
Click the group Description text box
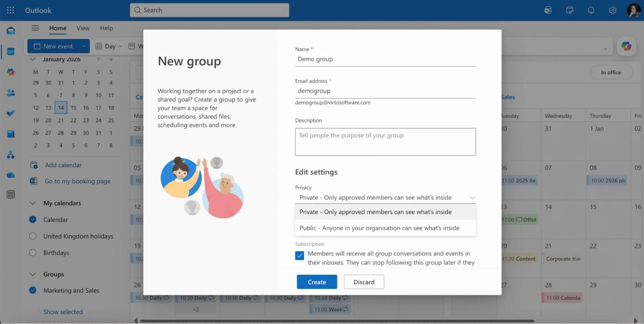click(385, 142)
